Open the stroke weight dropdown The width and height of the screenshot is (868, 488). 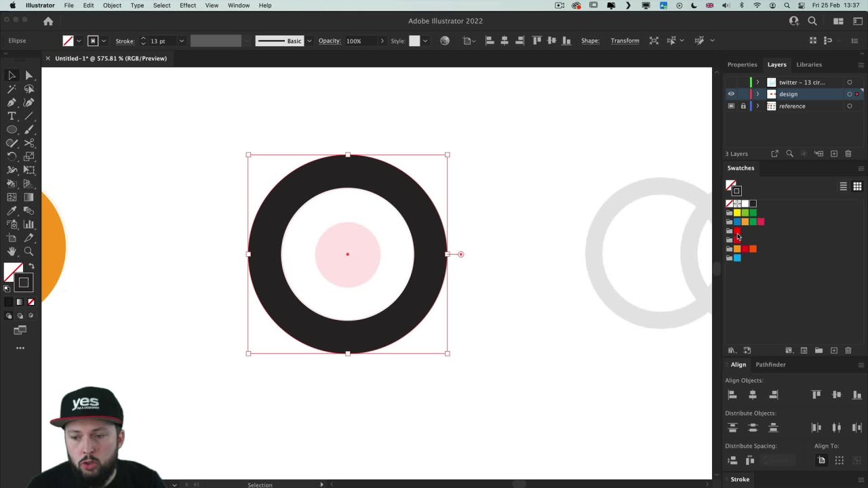(181, 41)
